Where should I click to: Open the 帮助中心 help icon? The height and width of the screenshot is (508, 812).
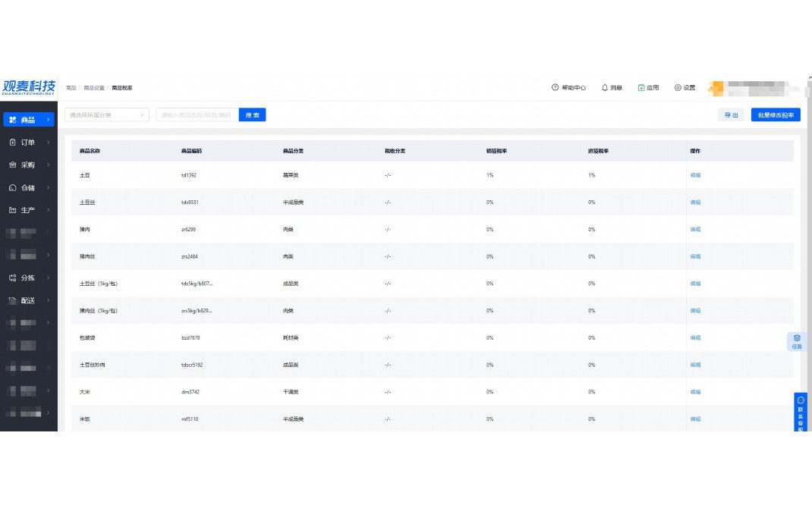[555, 88]
